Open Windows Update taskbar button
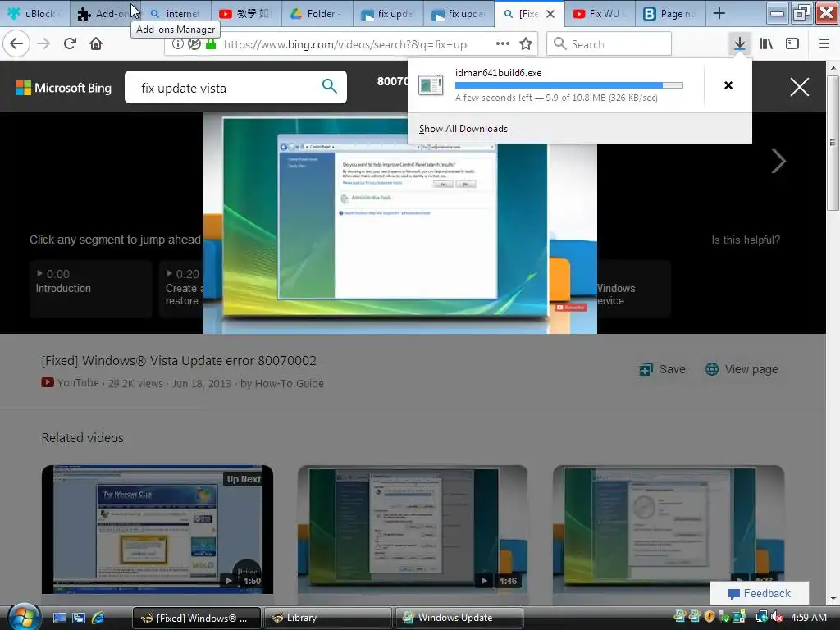The height and width of the screenshot is (630, 840). point(459,618)
